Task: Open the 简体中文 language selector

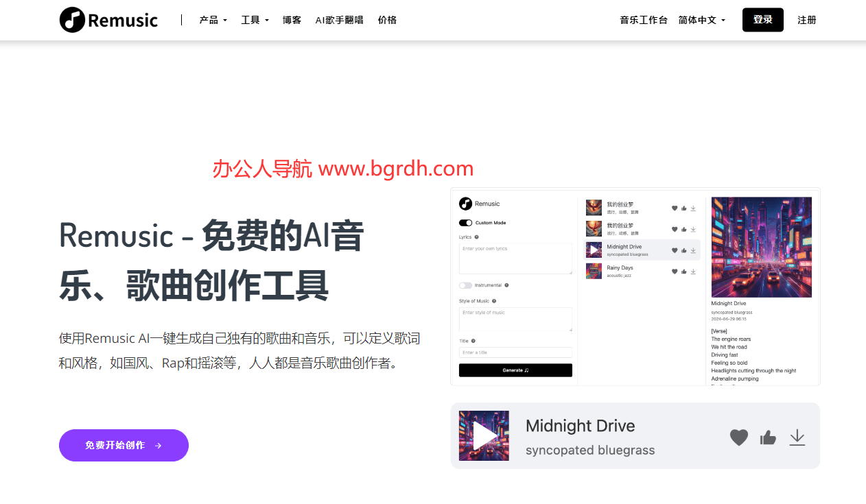Action: tap(701, 20)
